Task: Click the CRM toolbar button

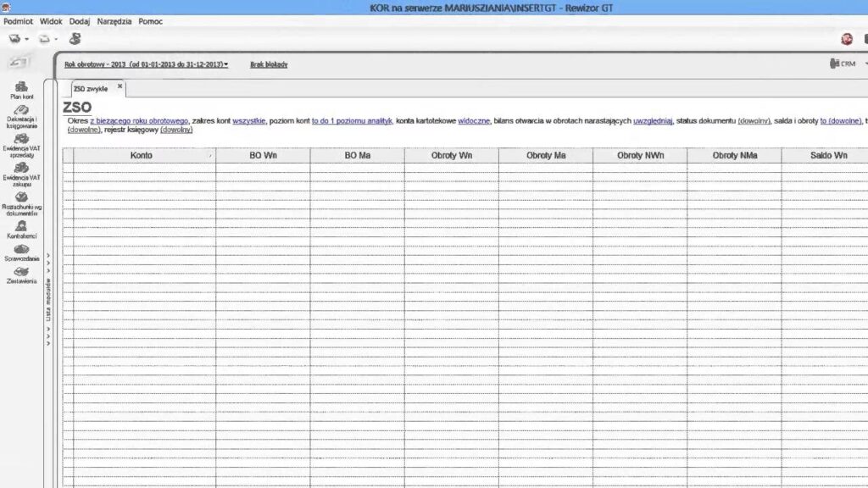Action: point(843,64)
